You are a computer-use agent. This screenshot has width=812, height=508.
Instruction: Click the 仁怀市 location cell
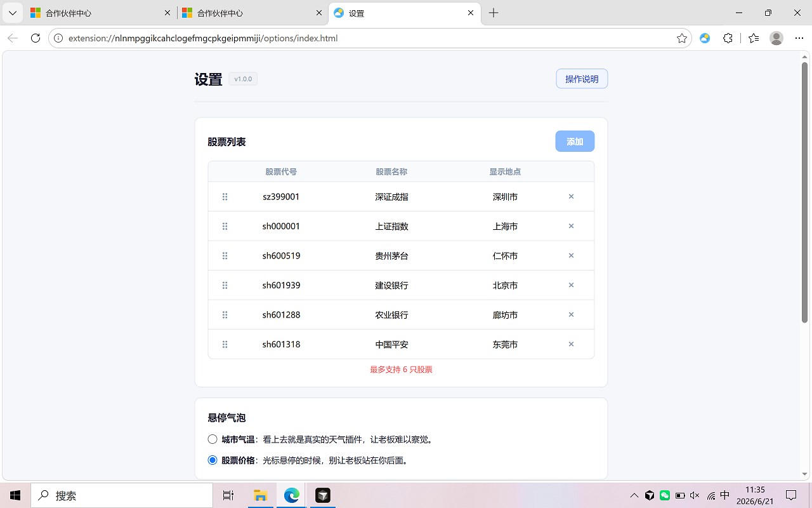pyautogui.click(x=505, y=256)
